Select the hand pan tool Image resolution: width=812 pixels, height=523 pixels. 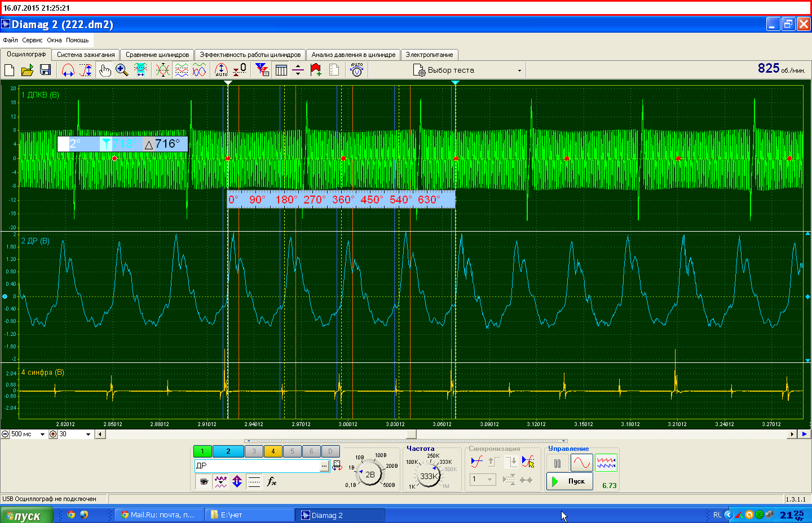(105, 70)
